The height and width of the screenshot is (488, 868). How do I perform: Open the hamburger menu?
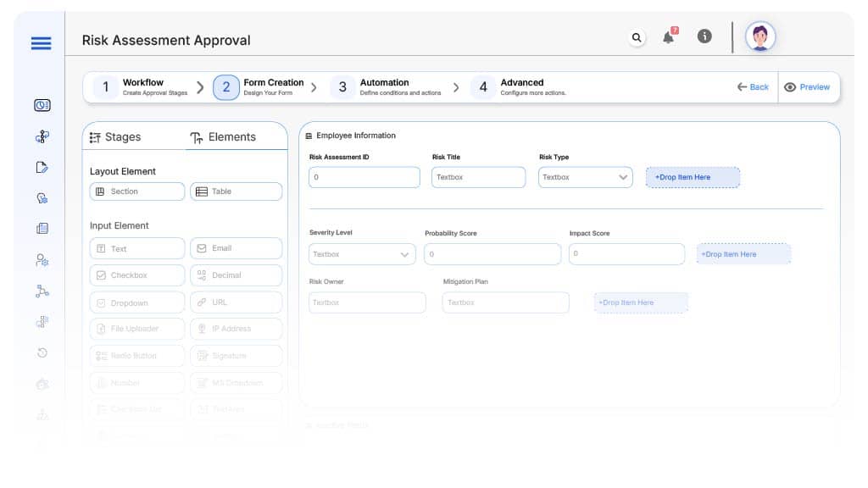point(41,43)
